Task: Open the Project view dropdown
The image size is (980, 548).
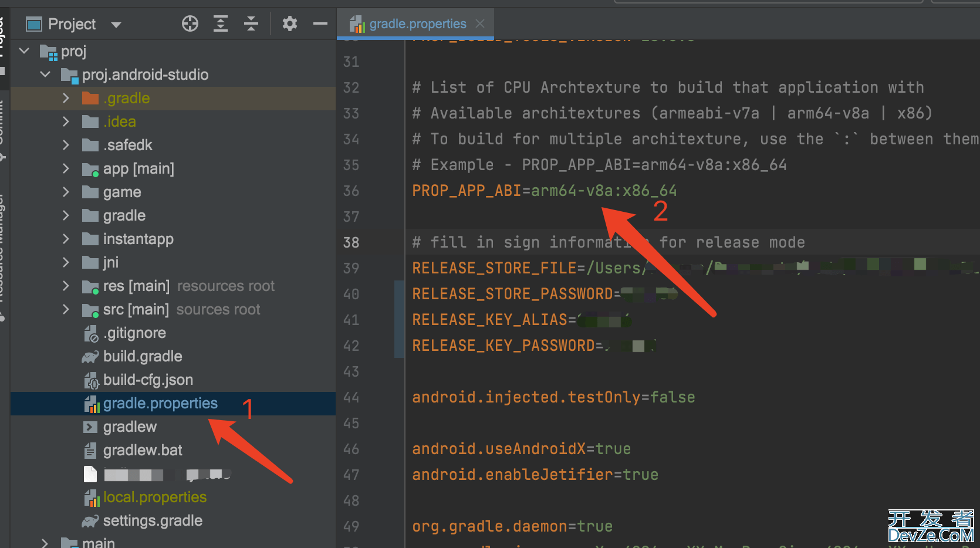Action: (116, 25)
